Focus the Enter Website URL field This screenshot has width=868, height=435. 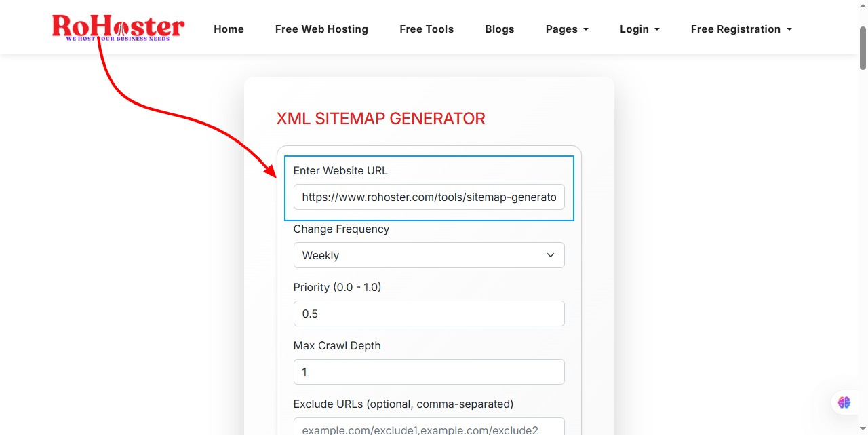click(x=429, y=197)
